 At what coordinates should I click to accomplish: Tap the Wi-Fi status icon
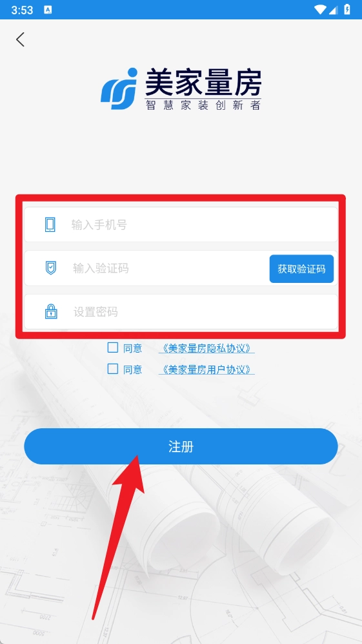[x=319, y=10]
